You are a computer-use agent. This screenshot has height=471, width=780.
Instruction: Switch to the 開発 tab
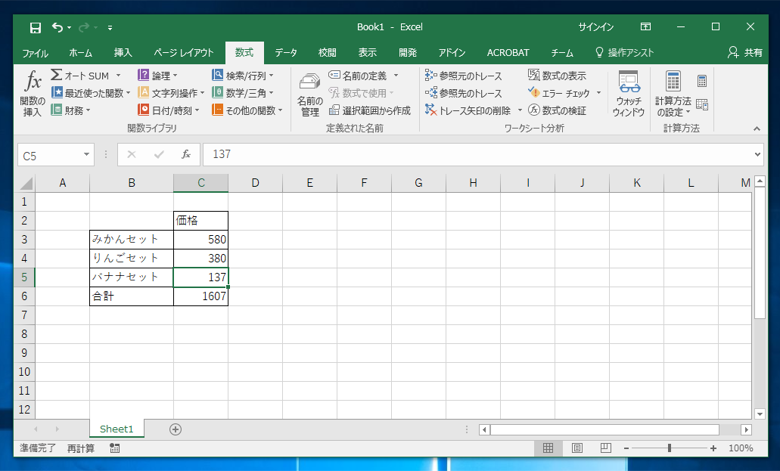[407, 53]
